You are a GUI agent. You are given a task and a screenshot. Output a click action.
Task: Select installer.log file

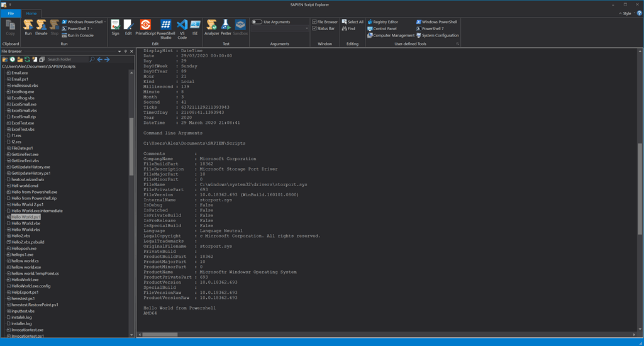click(x=21, y=323)
